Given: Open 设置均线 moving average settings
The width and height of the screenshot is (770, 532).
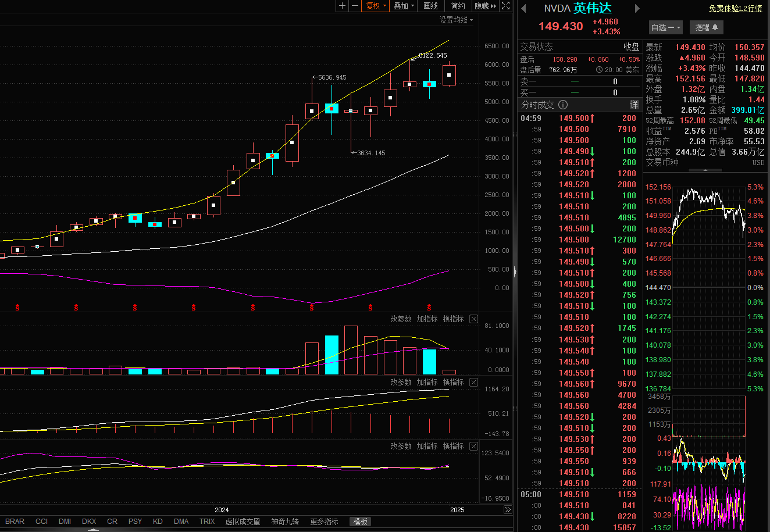Looking at the screenshot, I should pos(456,20).
